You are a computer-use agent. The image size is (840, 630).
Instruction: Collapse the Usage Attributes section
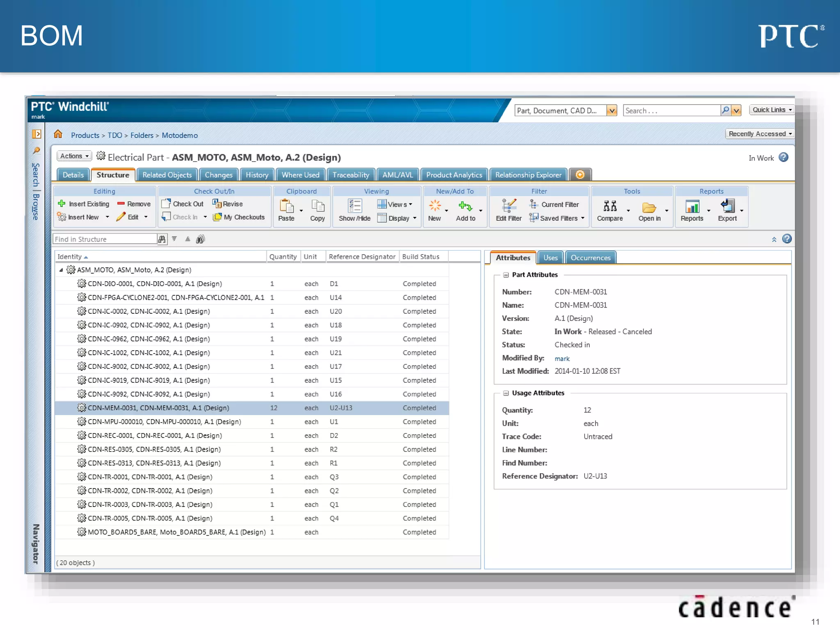pos(506,393)
